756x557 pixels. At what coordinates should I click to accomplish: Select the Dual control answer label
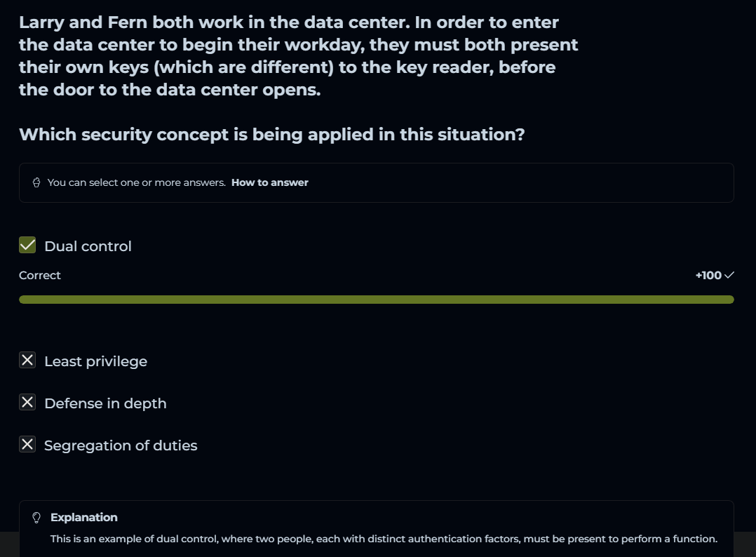click(88, 246)
